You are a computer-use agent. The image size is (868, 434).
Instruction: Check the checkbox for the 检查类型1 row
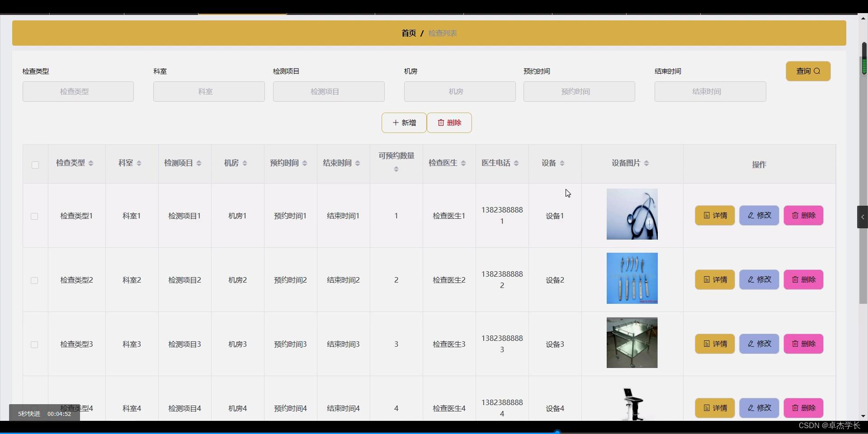tap(34, 217)
